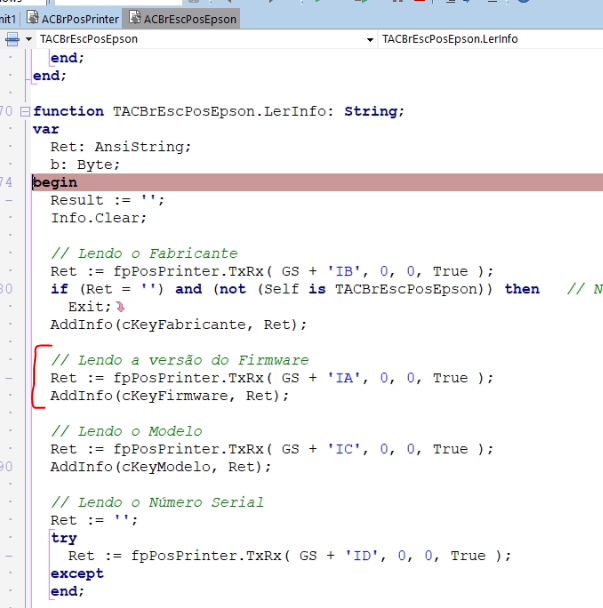The image size is (603, 608).
Task: Click the 'IB' string literal
Action: (344, 271)
